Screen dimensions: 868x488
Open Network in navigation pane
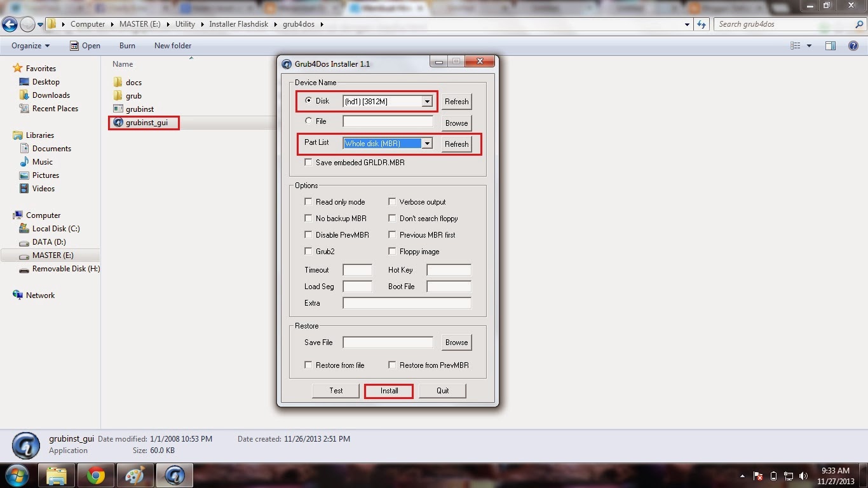pos(40,295)
